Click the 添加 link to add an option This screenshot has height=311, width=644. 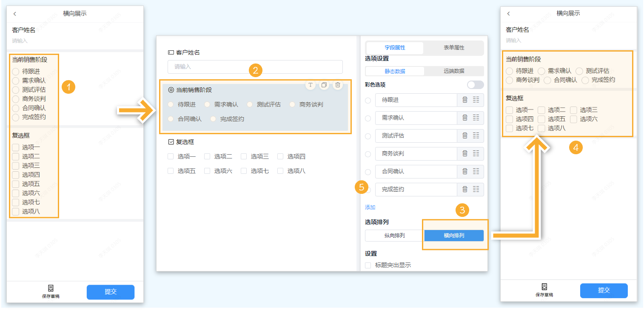pyautogui.click(x=370, y=207)
